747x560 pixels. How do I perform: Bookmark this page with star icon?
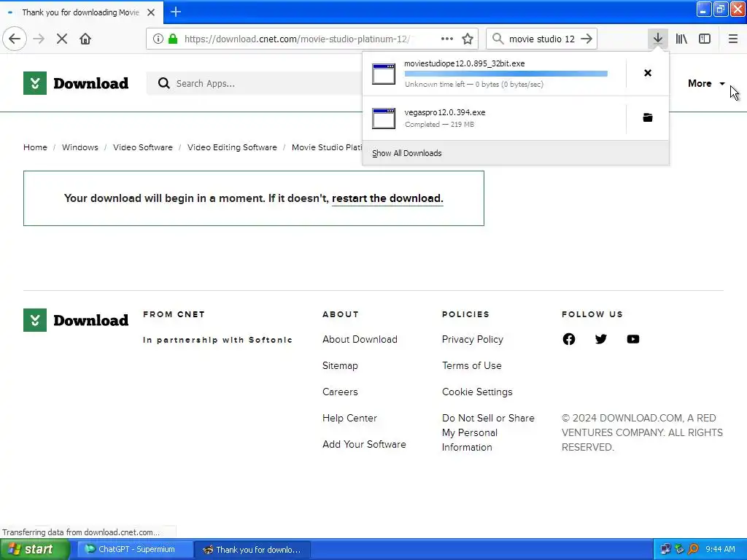(468, 39)
